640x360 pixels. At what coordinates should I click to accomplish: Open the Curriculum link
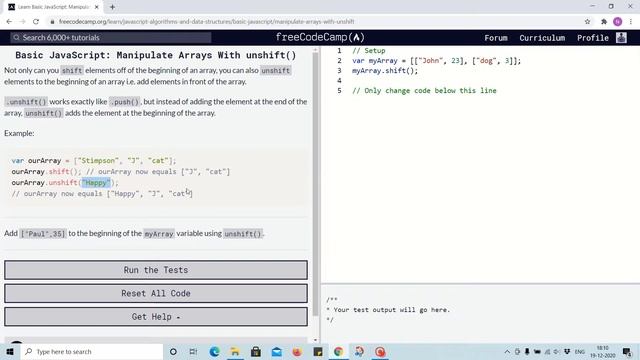point(542,38)
